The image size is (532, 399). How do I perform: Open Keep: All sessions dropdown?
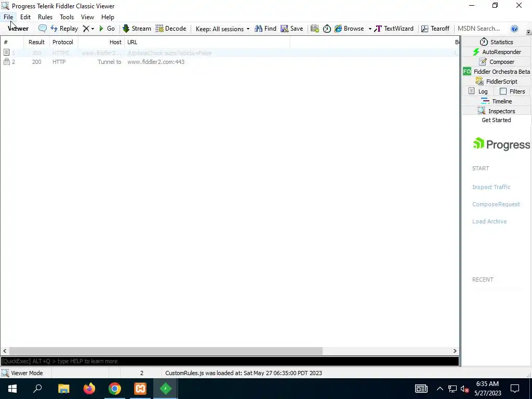222,29
